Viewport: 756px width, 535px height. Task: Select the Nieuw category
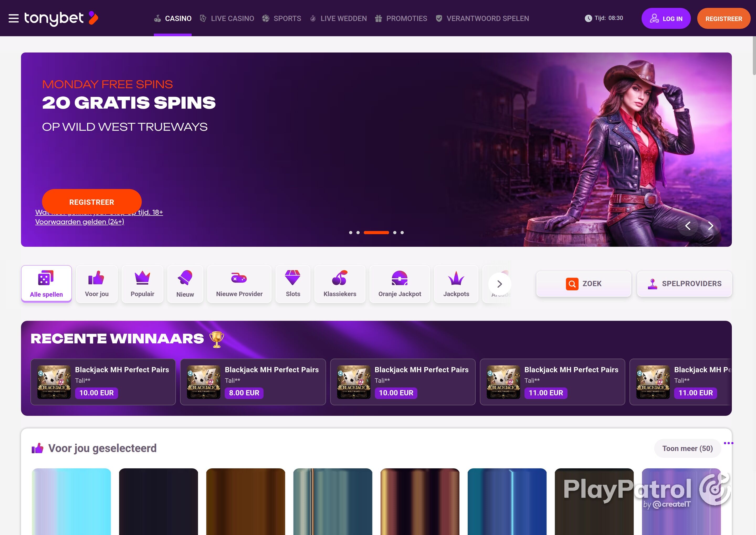(185, 284)
